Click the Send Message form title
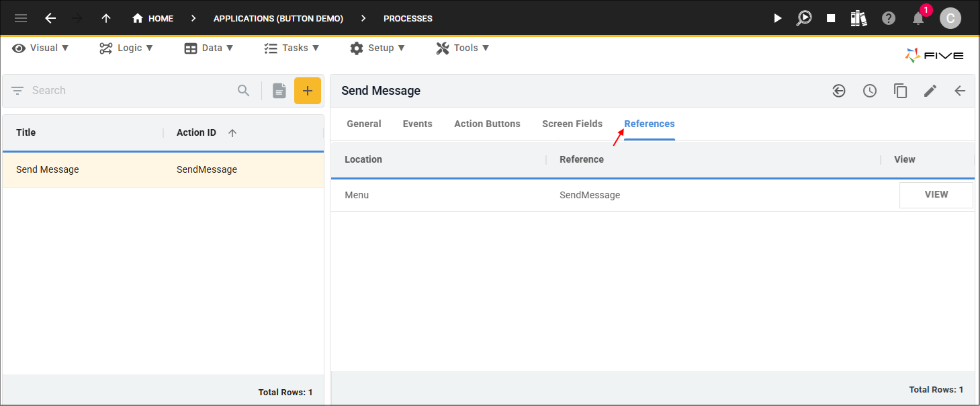Image resolution: width=980 pixels, height=406 pixels. tap(381, 91)
